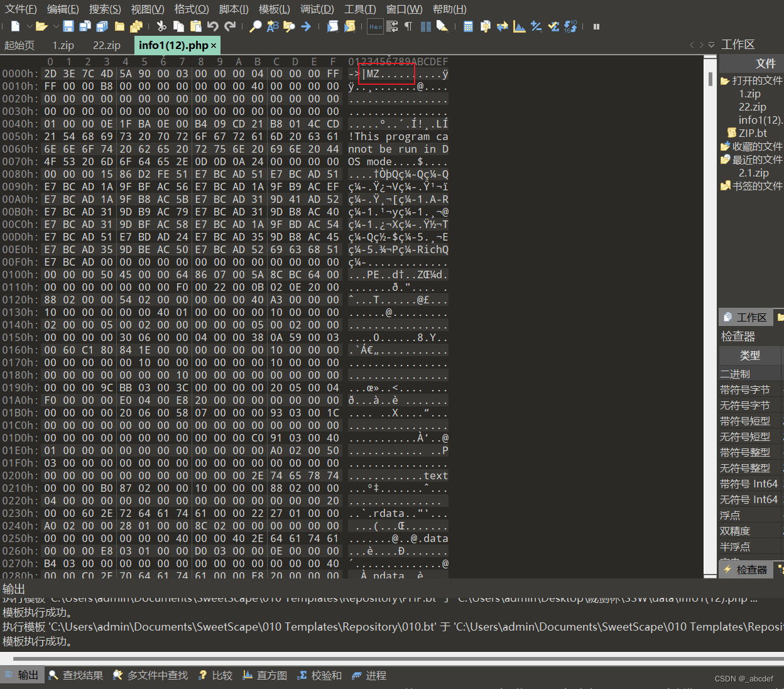Select the 双精度 row in inspector

coord(751,531)
